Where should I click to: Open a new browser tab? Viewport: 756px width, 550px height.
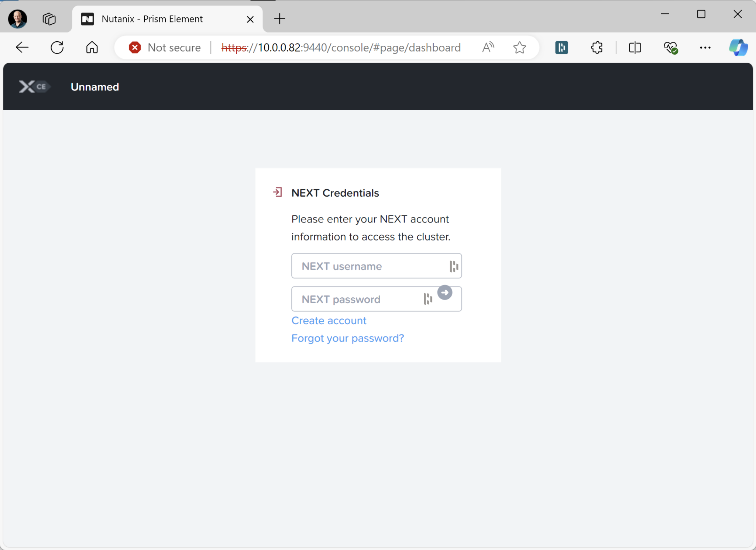(279, 19)
